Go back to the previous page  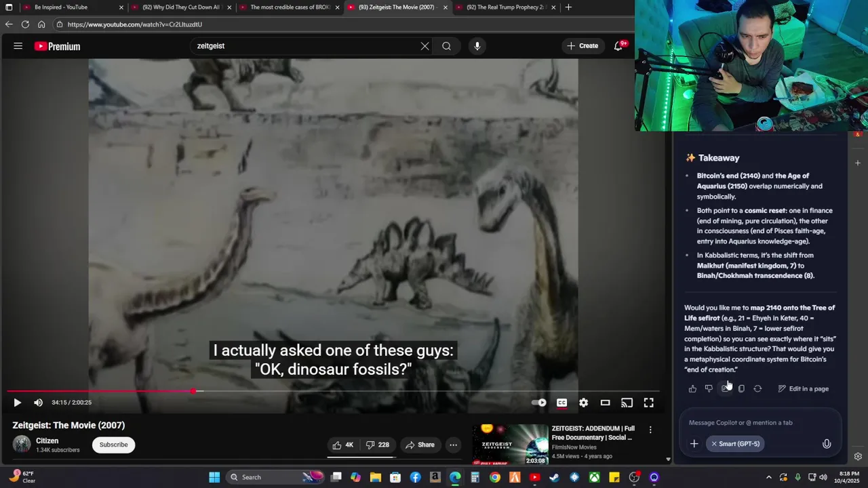click(9, 24)
